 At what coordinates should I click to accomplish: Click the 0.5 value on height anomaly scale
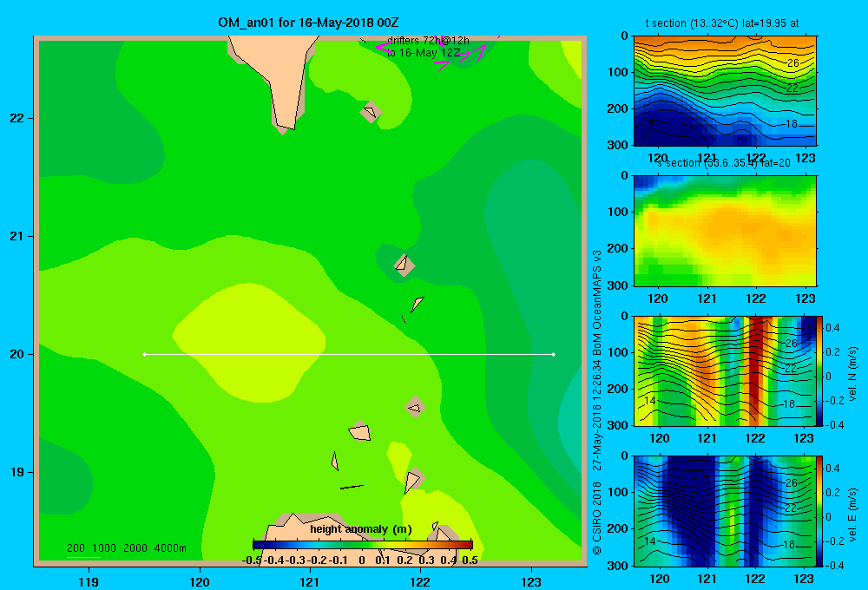pyautogui.click(x=470, y=560)
